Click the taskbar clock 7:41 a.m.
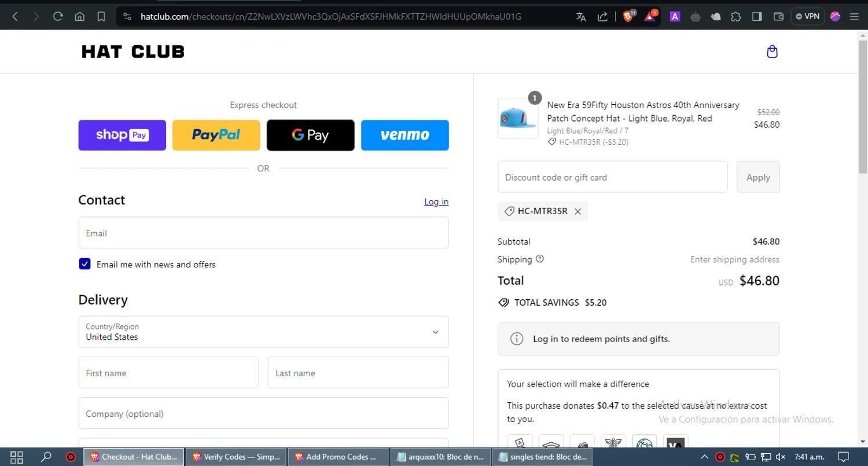Screen dimensions: 868x466 tap(809, 457)
